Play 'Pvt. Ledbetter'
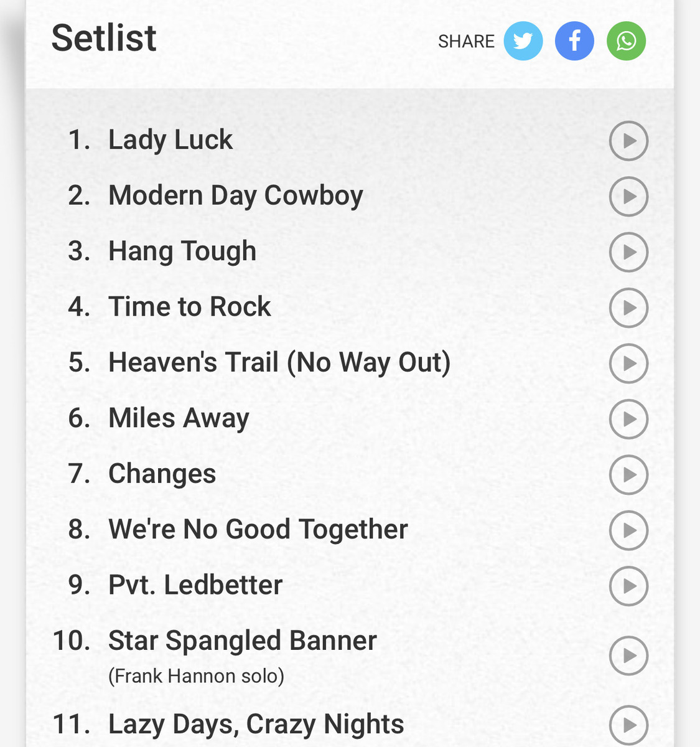This screenshot has height=747, width=700. pyautogui.click(x=628, y=586)
